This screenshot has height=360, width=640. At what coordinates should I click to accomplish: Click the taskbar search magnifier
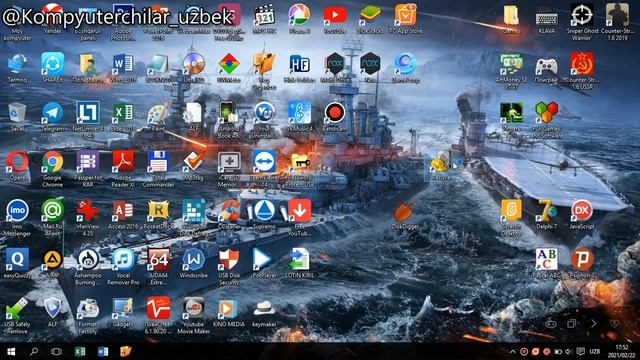pos(34,351)
